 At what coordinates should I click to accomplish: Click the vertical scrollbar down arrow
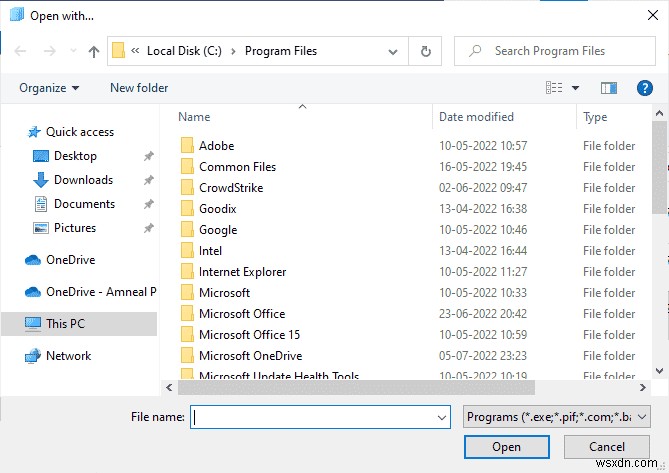tap(659, 371)
